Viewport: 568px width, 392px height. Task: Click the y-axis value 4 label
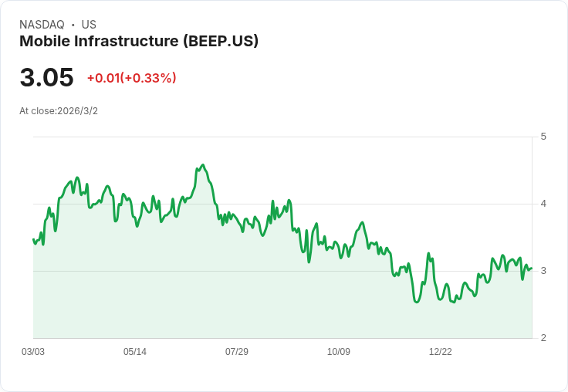(544, 204)
